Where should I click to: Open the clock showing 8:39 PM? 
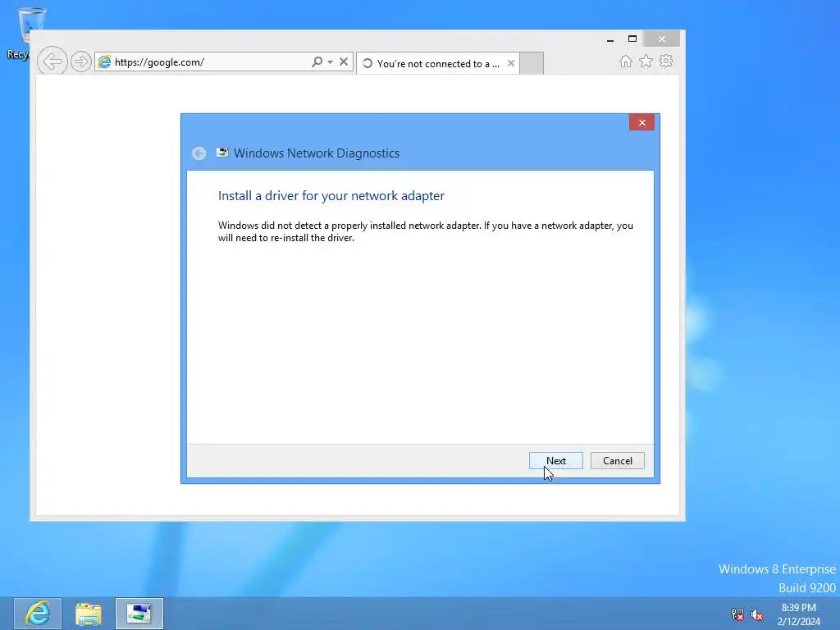[798, 614]
